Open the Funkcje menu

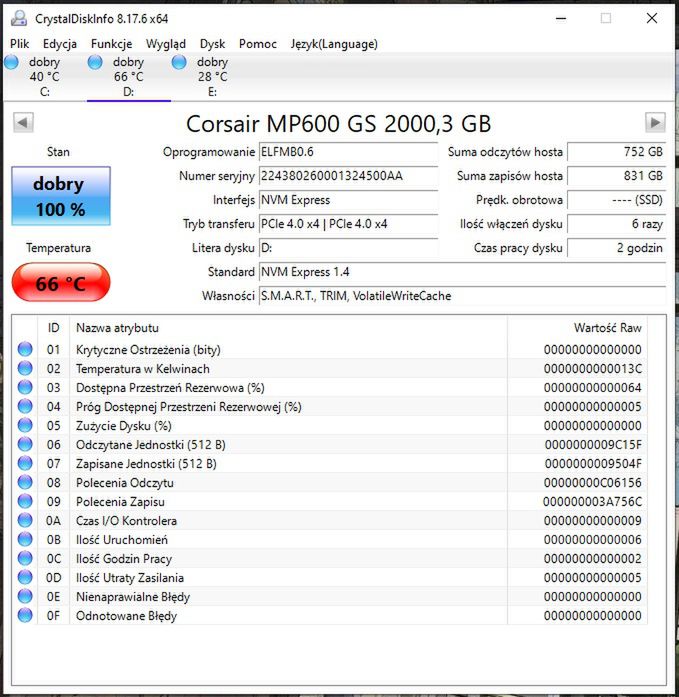112,44
